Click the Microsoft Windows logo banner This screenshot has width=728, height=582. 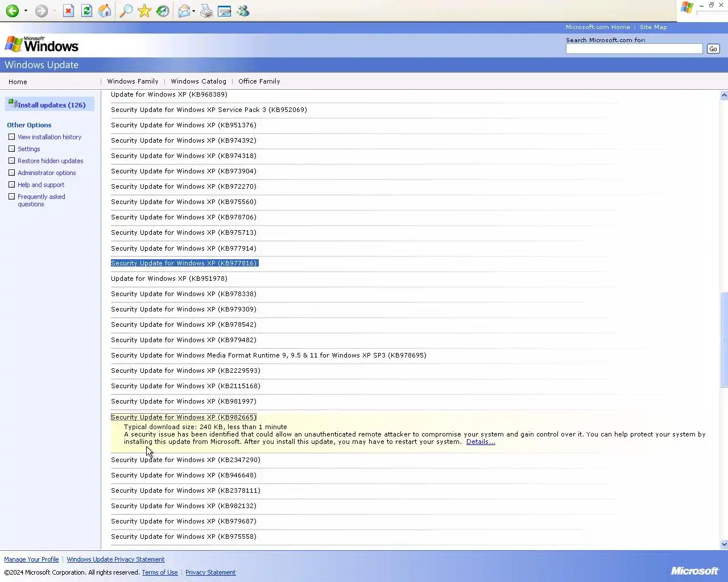(x=42, y=44)
